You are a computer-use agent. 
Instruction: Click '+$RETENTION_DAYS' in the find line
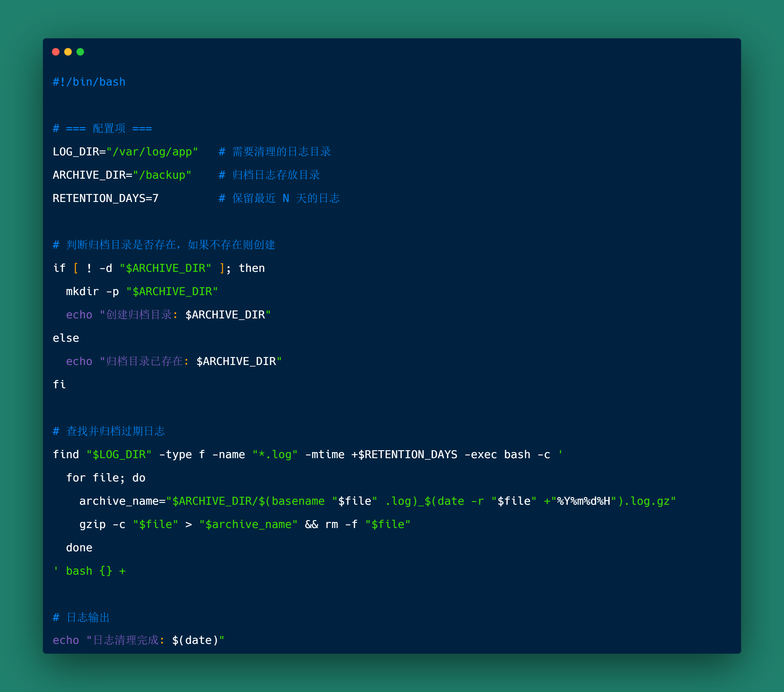[x=404, y=455]
